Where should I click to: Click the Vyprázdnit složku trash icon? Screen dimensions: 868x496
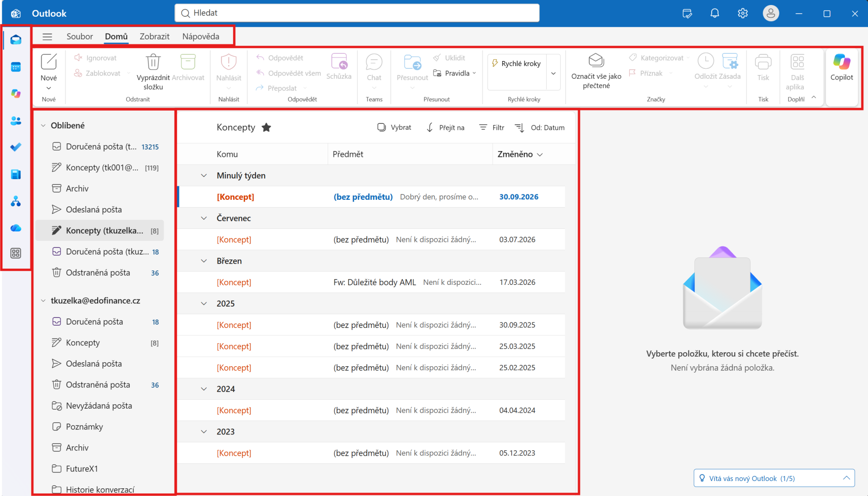tap(153, 62)
